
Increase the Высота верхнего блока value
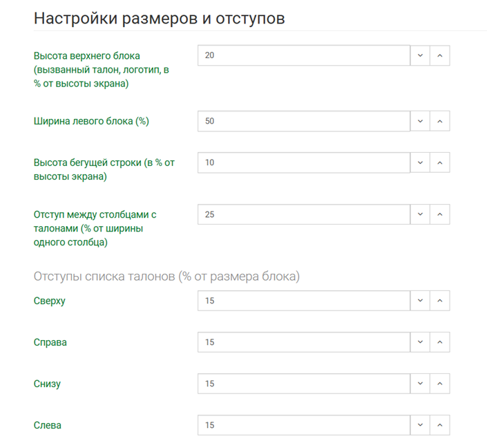point(440,55)
